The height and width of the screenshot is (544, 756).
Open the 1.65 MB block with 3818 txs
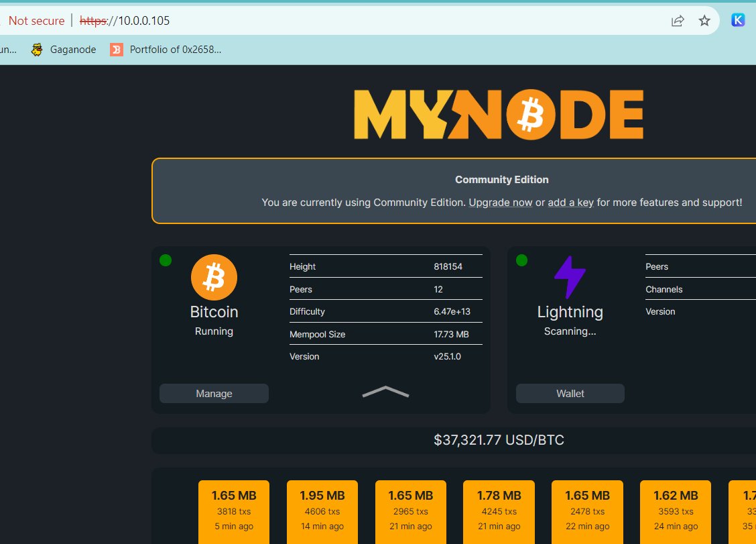tap(234, 512)
